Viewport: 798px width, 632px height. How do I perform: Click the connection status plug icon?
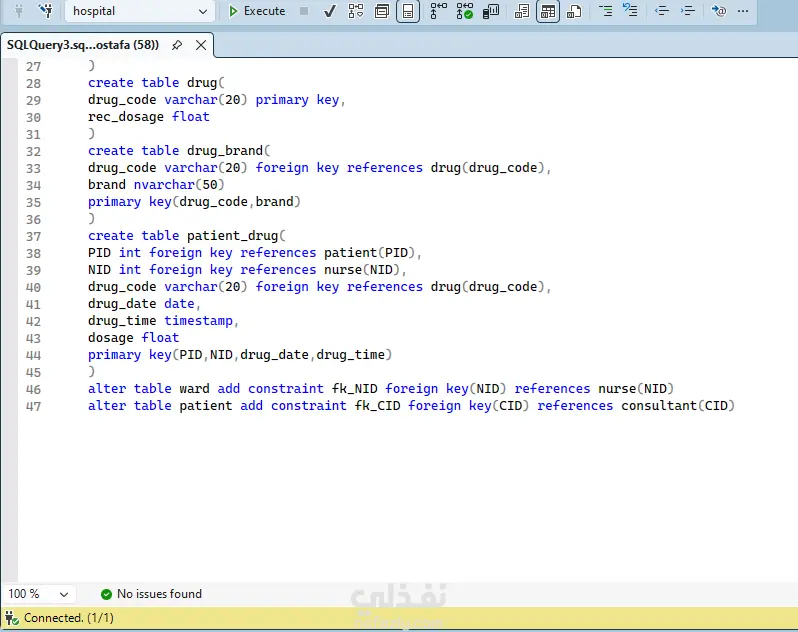[x=12, y=618]
